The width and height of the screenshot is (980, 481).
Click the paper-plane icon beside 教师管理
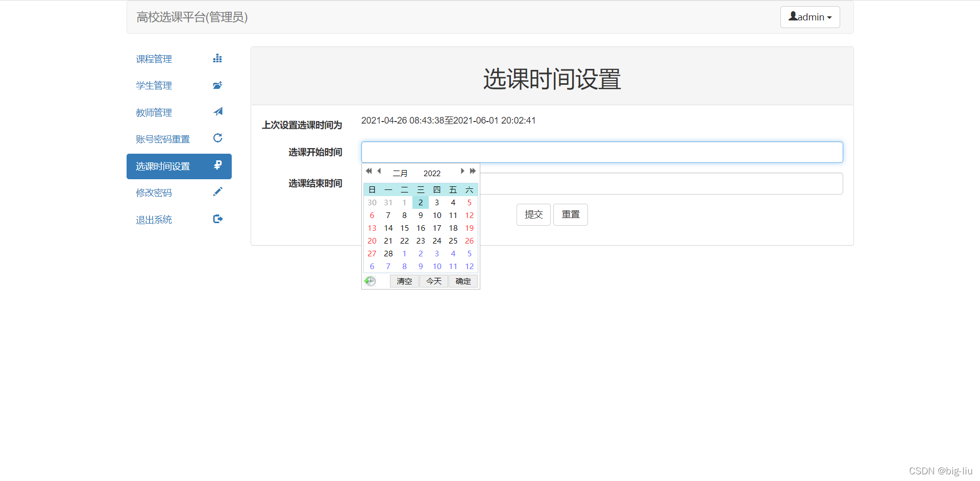point(218,111)
